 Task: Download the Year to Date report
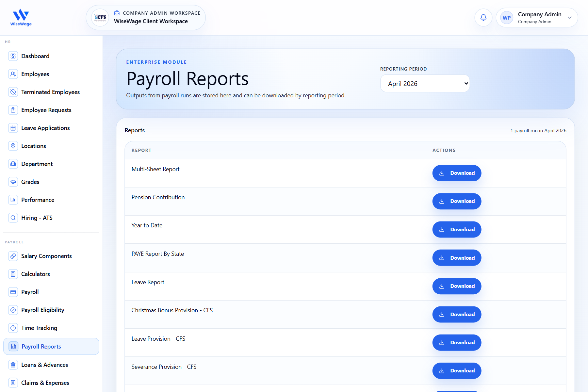tap(457, 230)
